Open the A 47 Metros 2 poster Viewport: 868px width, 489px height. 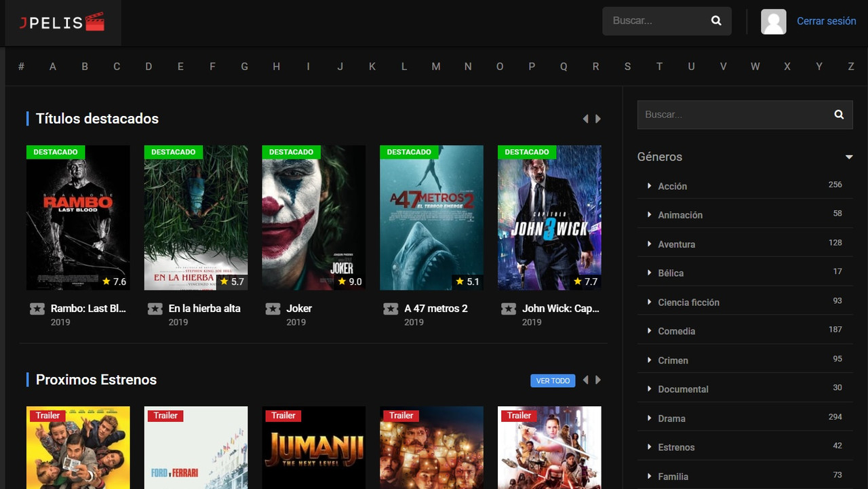(431, 218)
